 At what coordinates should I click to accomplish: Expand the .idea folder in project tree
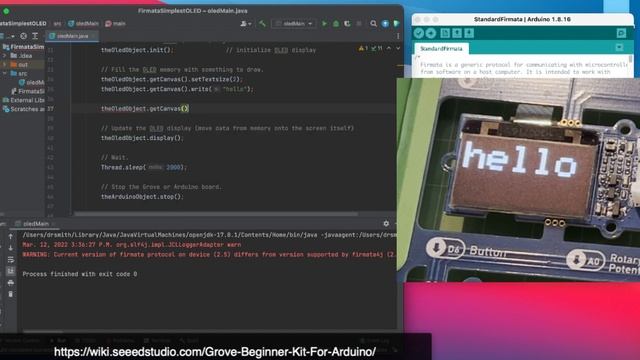[5, 56]
